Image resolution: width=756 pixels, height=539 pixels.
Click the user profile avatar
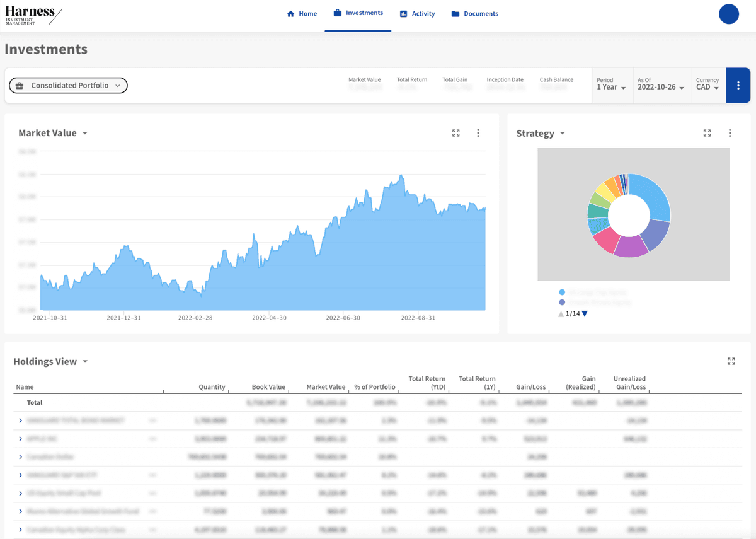[728, 14]
